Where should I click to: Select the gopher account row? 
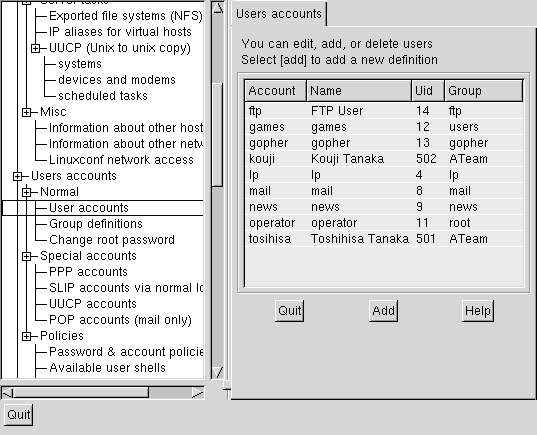384,143
